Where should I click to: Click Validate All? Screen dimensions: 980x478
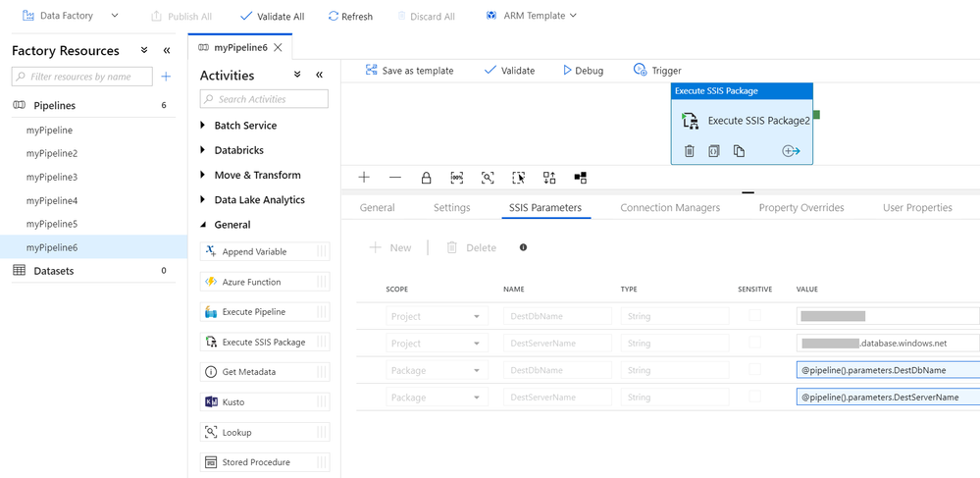point(273,17)
